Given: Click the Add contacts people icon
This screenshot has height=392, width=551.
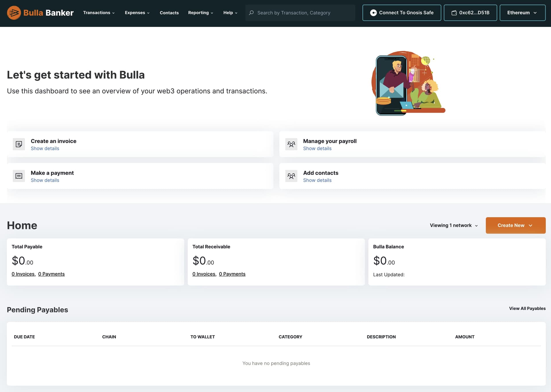Looking at the screenshot, I should (291, 176).
